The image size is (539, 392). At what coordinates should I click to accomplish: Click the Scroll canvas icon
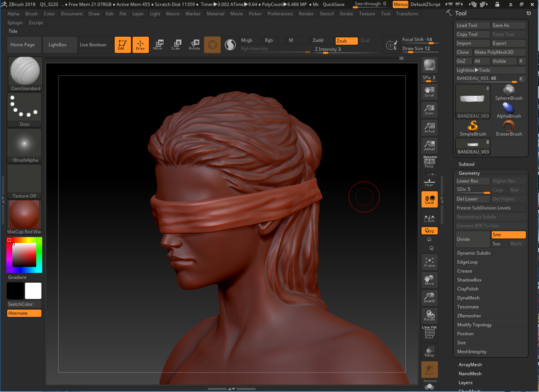429,92
